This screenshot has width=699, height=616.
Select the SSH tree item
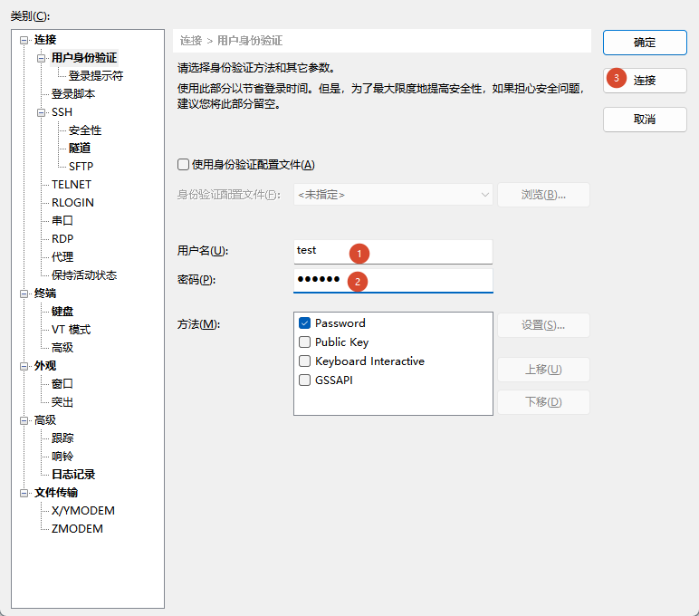point(62,112)
